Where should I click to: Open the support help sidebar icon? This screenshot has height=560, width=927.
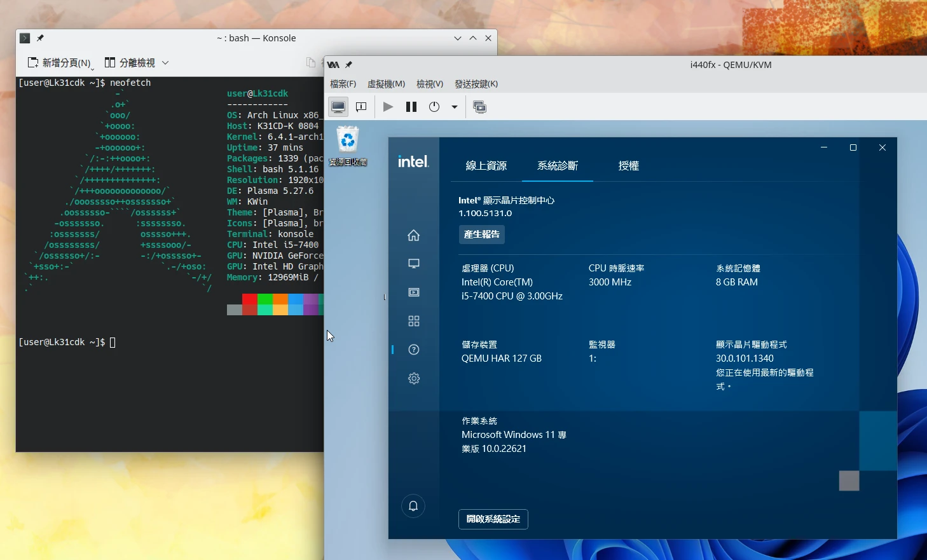click(414, 350)
